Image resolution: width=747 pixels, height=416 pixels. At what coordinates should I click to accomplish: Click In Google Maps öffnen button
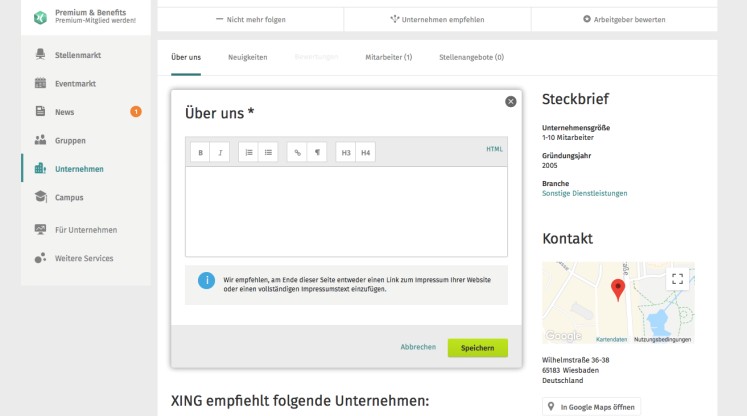[592, 407]
